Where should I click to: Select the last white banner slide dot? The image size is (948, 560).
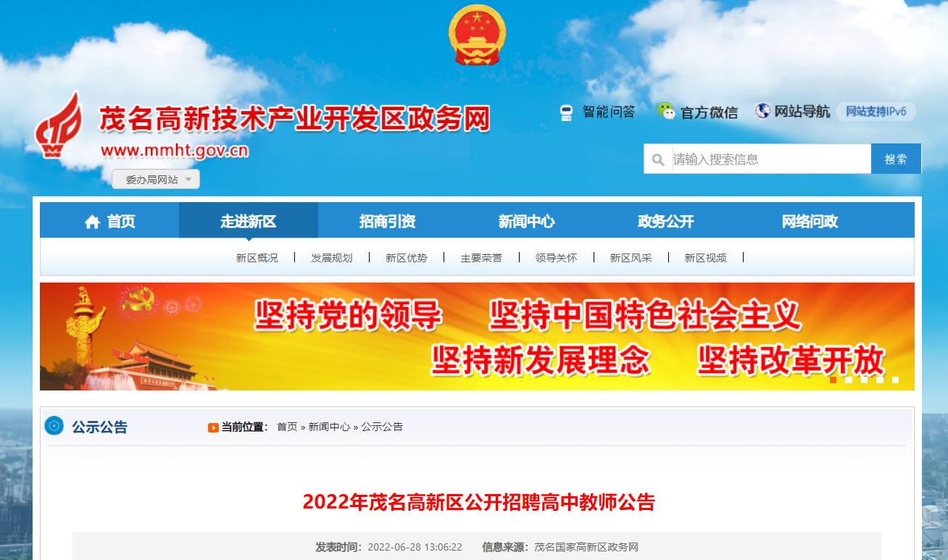[896, 380]
